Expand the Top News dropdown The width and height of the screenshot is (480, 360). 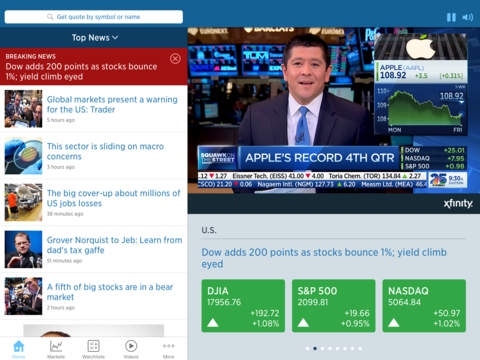coord(95,38)
